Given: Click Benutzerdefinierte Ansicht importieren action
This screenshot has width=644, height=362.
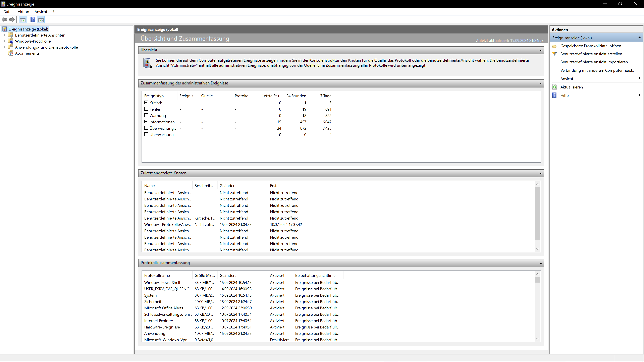Looking at the screenshot, I should pyautogui.click(x=595, y=62).
